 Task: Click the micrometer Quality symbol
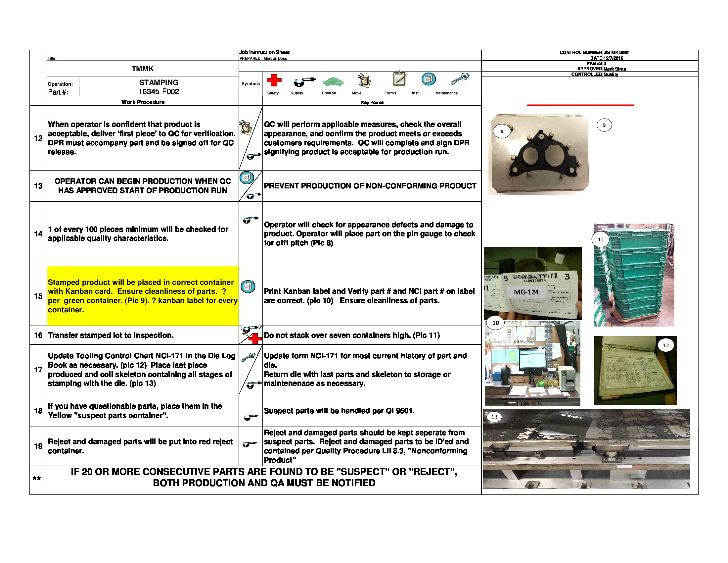(x=304, y=81)
